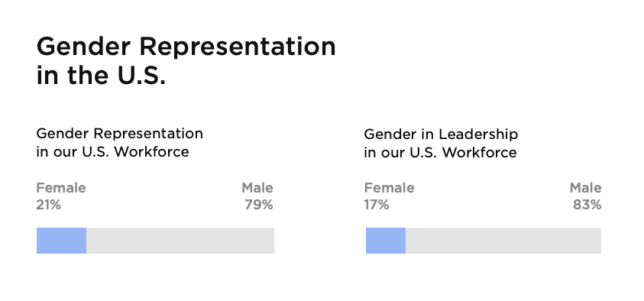Click the '79%' value text
644x301 pixels.
click(x=259, y=205)
